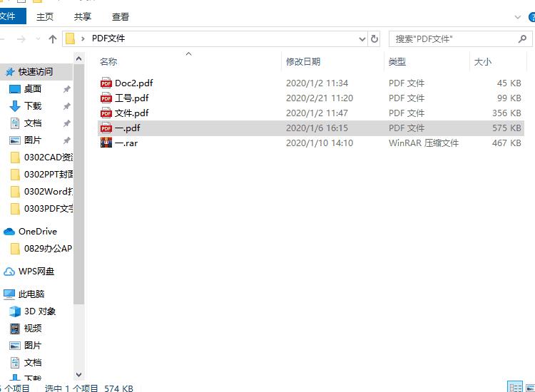Select 一.pdf PDF icon
535x392 pixels.
point(106,128)
